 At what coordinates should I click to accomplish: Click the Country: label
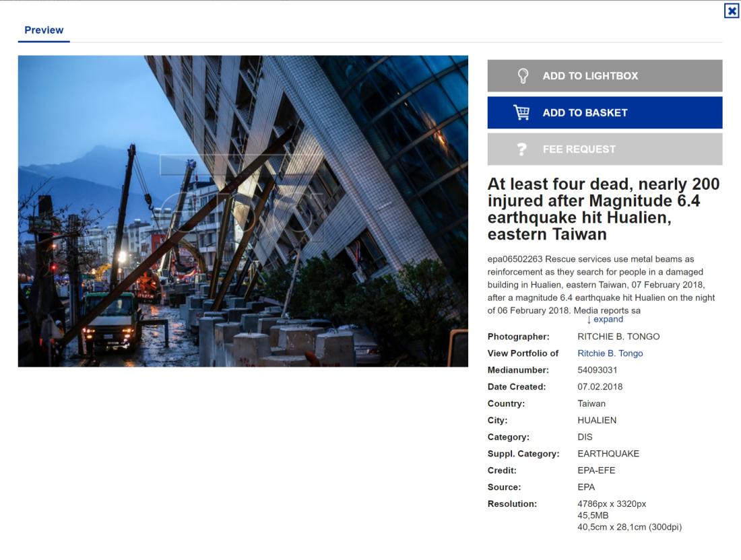[x=506, y=404]
